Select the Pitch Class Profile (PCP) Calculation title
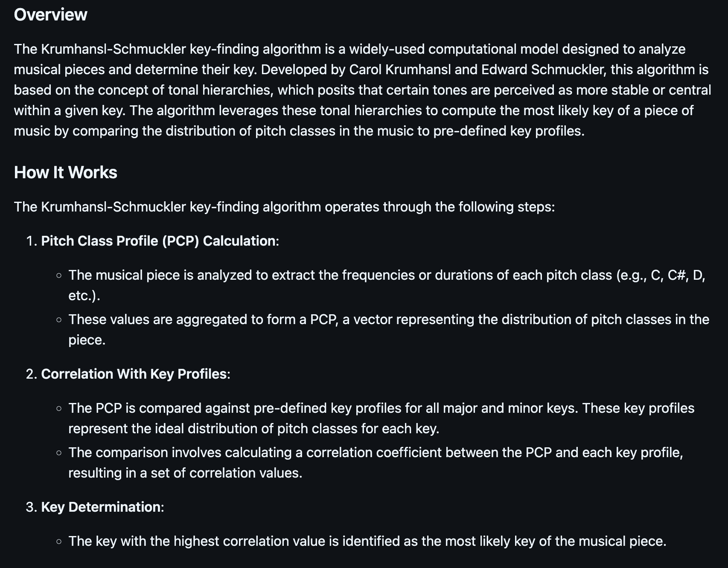Screen dimensions: 728x568 tap(158, 241)
